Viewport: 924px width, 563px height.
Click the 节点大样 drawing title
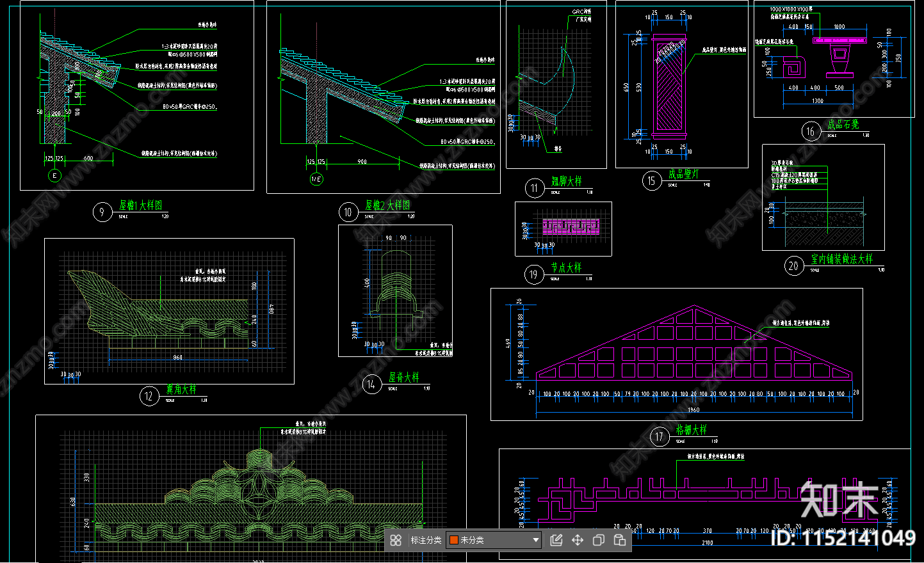(x=567, y=267)
